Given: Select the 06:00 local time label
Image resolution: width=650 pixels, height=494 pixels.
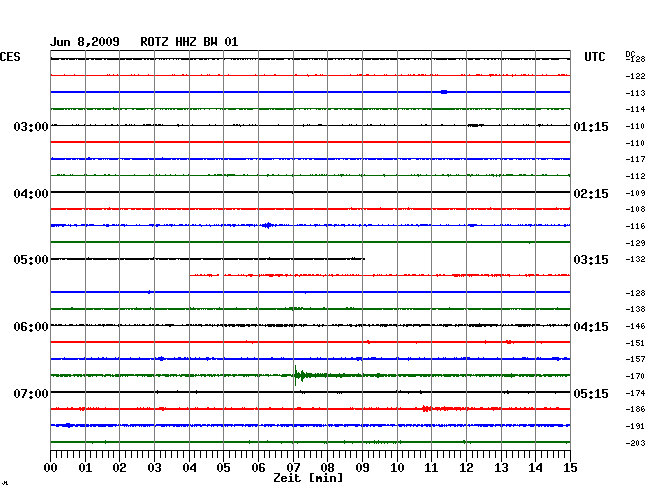Looking at the screenshot, I should pos(31,327).
